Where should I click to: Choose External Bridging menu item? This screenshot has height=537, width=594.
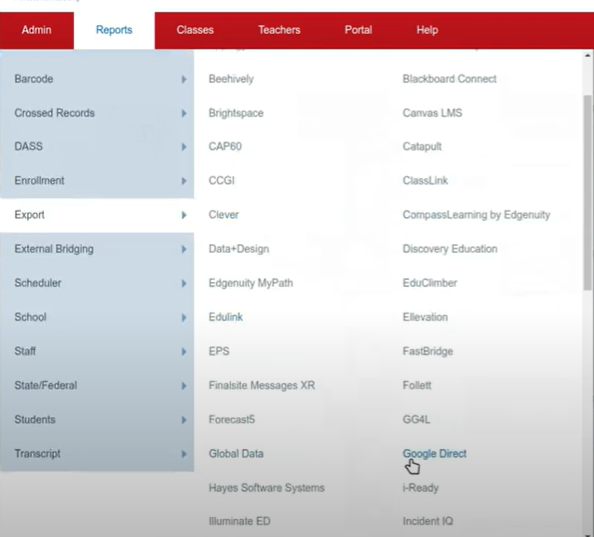pyautogui.click(x=97, y=249)
